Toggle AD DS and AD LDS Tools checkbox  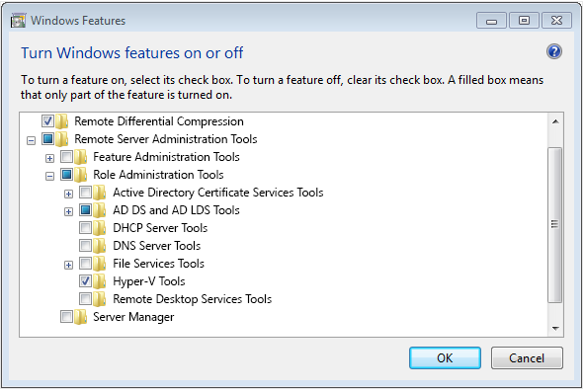click(85, 210)
